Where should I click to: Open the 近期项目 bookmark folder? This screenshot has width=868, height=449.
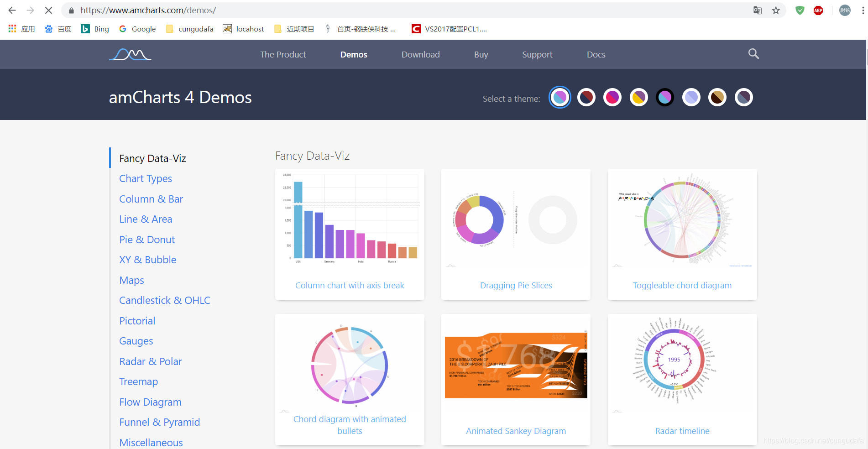click(294, 29)
